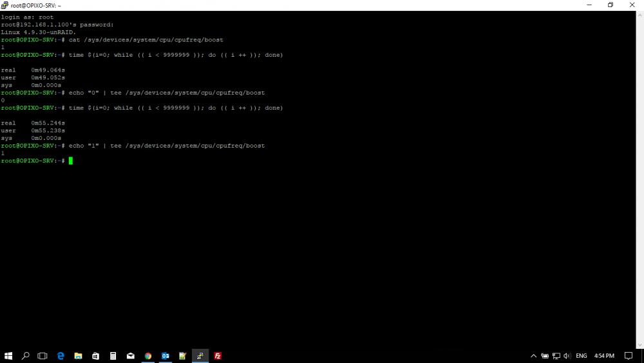The width and height of the screenshot is (644, 363).
Task: Open Mail app from taskbar
Action: [131, 356]
